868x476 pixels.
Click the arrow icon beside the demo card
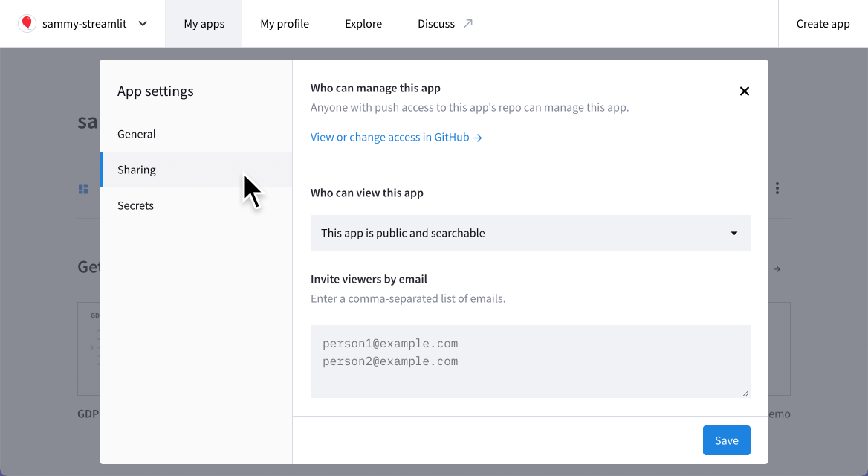777,269
